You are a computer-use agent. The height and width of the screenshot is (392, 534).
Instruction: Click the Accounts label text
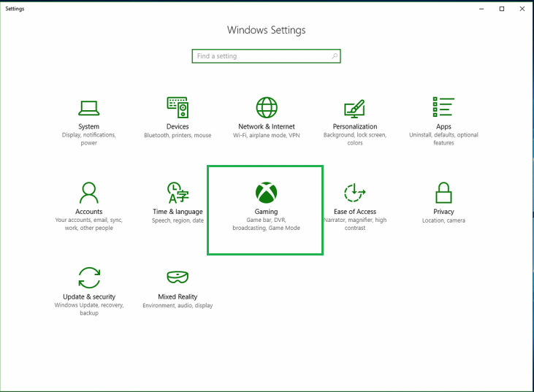(x=89, y=212)
